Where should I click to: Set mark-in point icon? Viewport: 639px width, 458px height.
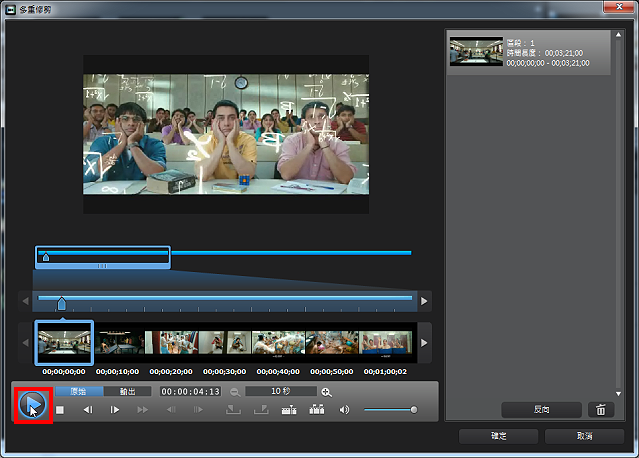[x=233, y=410]
